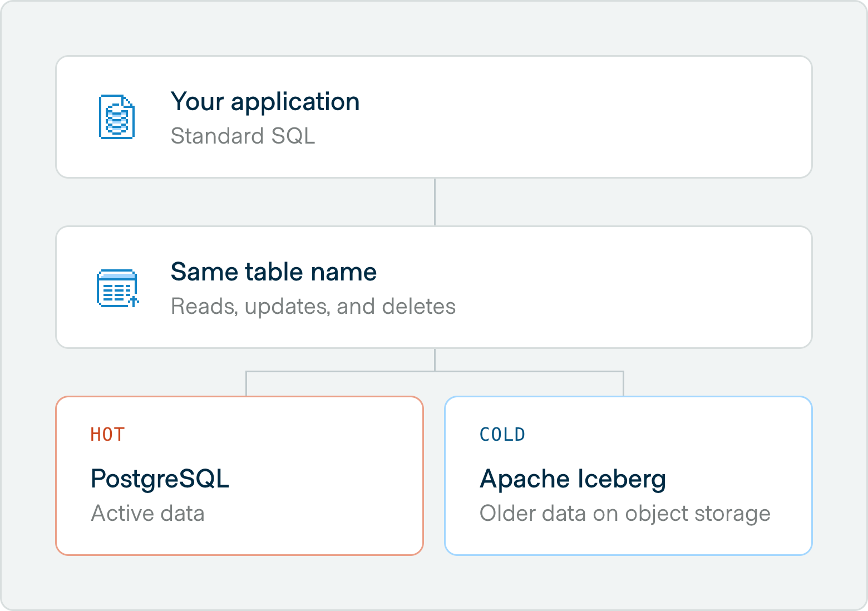The width and height of the screenshot is (868, 611).
Task: Click the table icon beside Same table name
Action: click(x=117, y=288)
